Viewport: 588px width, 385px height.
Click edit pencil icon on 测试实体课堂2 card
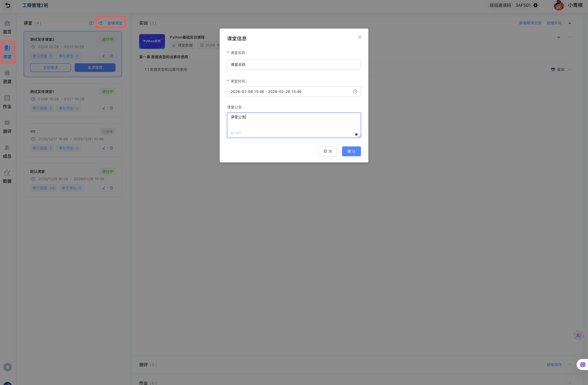click(104, 56)
